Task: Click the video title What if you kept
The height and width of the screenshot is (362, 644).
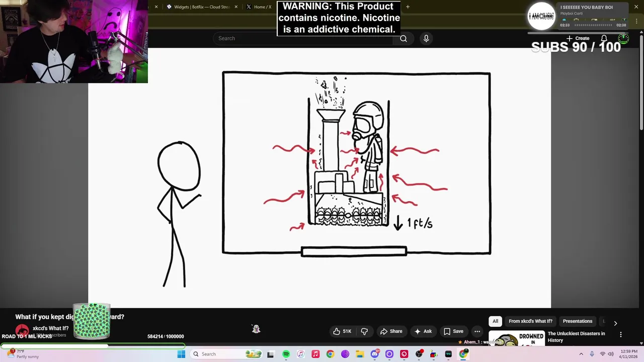Action: tap(69, 317)
